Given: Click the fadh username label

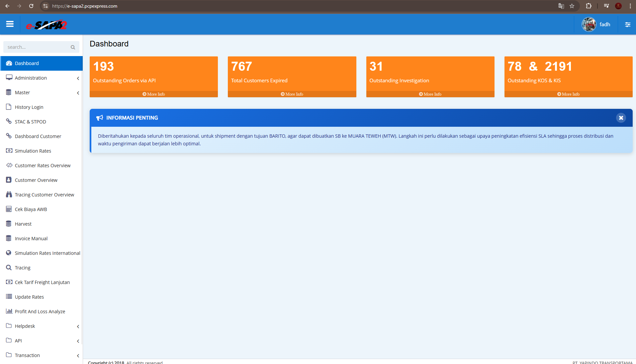Looking at the screenshot, I should point(605,25).
